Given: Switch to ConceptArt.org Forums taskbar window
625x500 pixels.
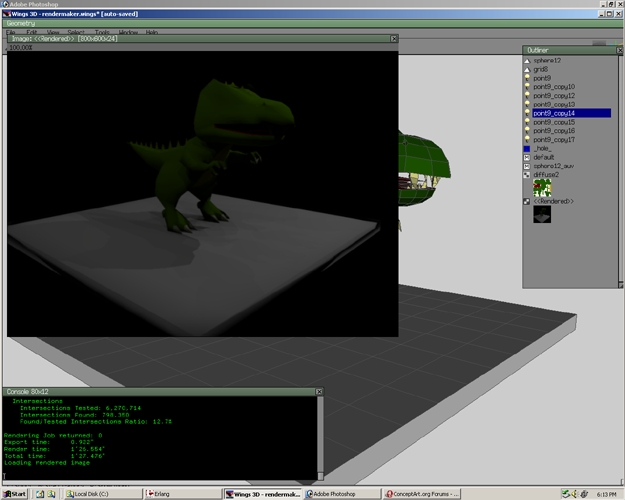Looking at the screenshot, I should tap(422, 494).
